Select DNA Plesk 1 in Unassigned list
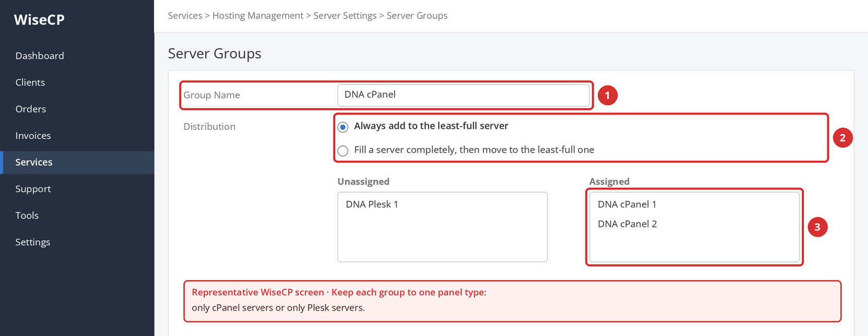The image size is (868, 336). coord(372,205)
